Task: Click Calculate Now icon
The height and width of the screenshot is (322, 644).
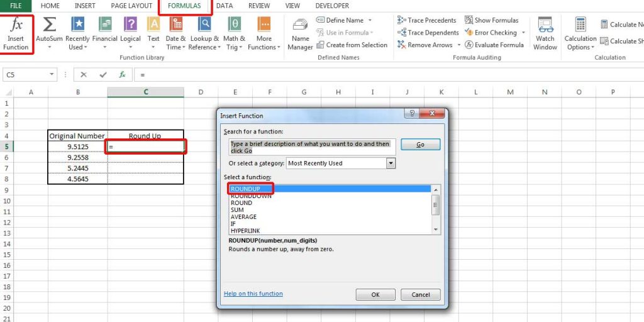Action: pyautogui.click(x=604, y=25)
